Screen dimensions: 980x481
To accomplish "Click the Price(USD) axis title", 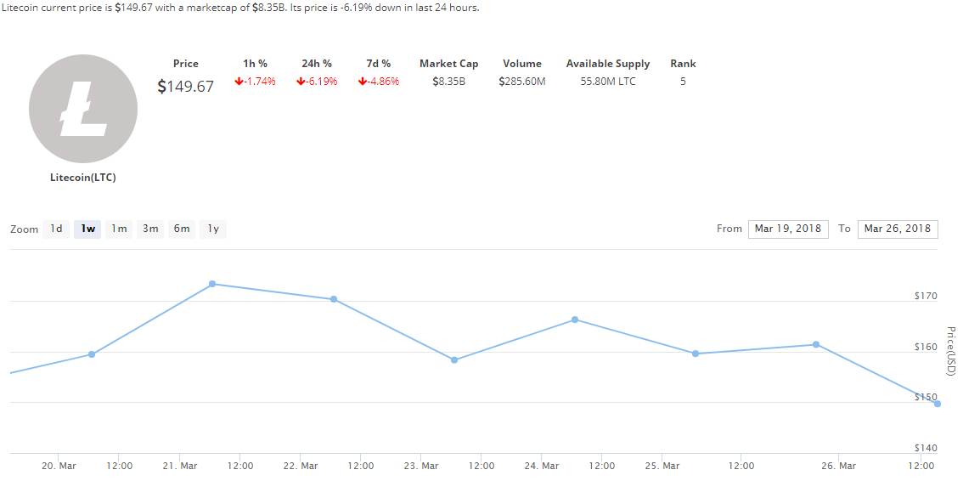I will (950, 352).
